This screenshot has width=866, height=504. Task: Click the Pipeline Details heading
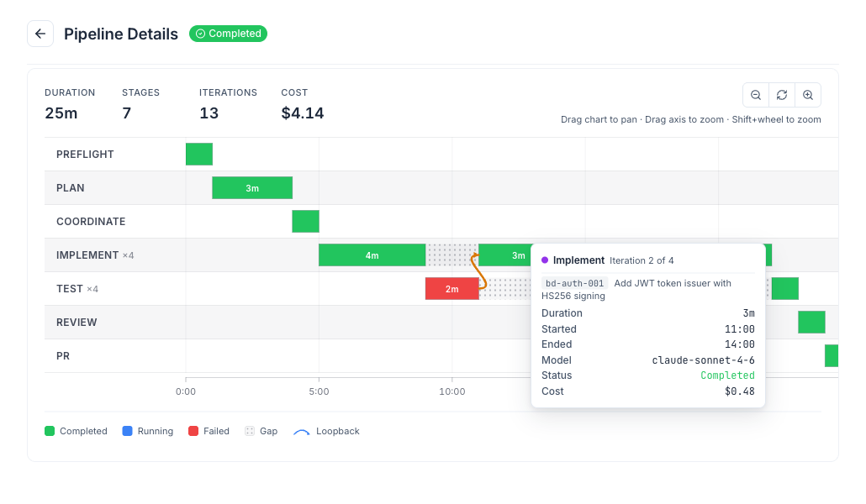click(121, 34)
